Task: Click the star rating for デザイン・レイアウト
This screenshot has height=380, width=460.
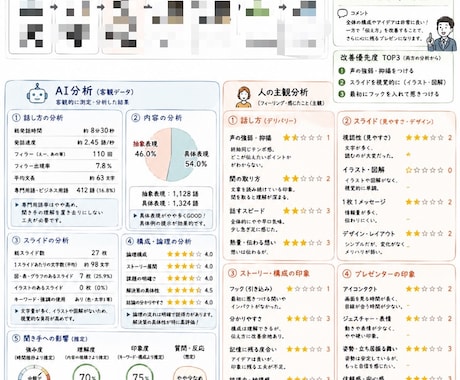Action: (x=425, y=233)
